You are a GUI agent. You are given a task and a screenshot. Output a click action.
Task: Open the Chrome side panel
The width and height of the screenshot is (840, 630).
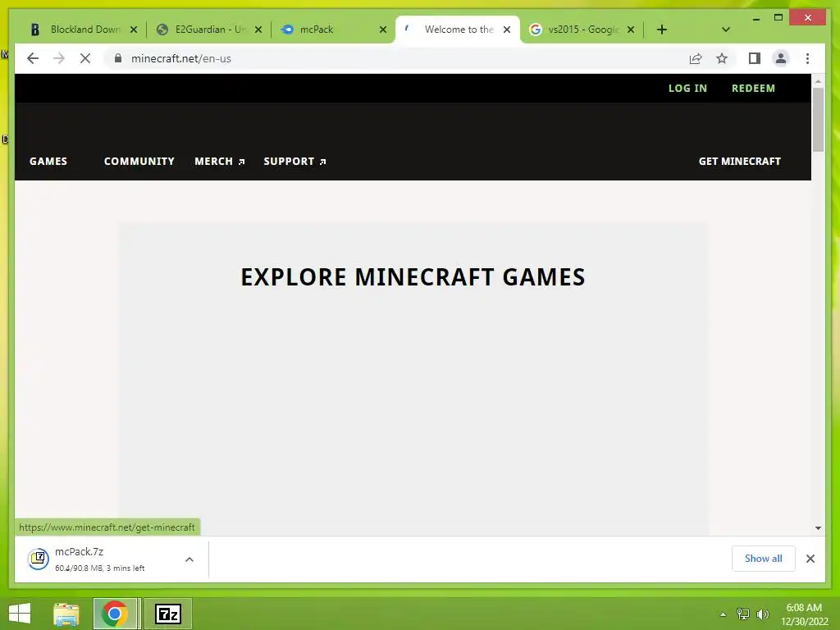coord(755,58)
